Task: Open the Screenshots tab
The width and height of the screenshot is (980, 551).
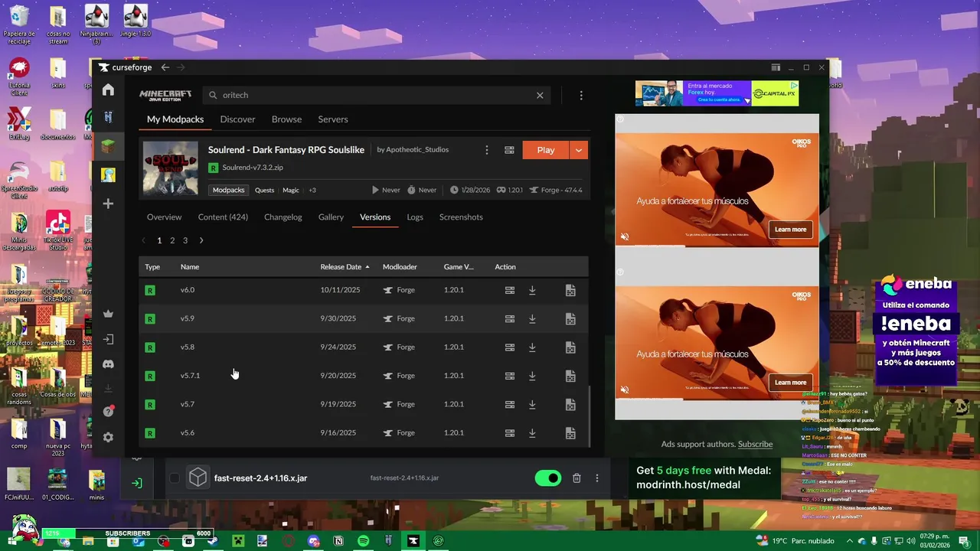Action: pyautogui.click(x=461, y=217)
